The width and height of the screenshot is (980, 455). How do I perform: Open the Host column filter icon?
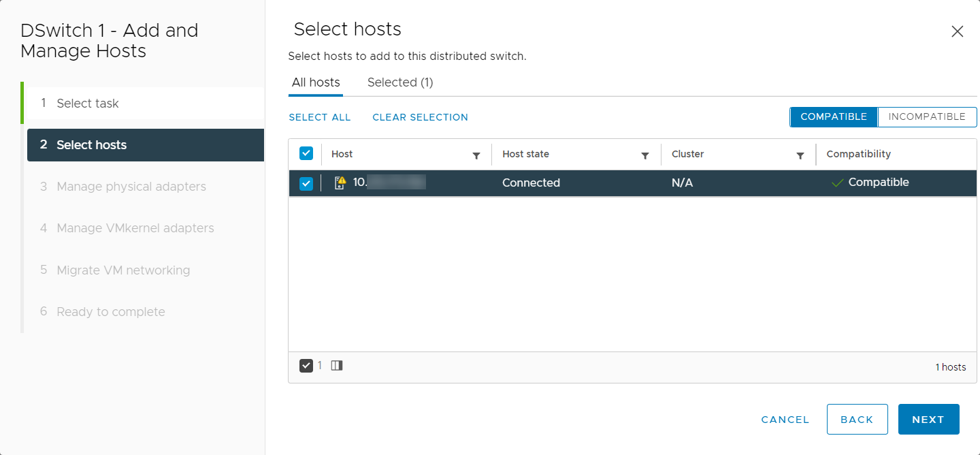[x=476, y=156]
